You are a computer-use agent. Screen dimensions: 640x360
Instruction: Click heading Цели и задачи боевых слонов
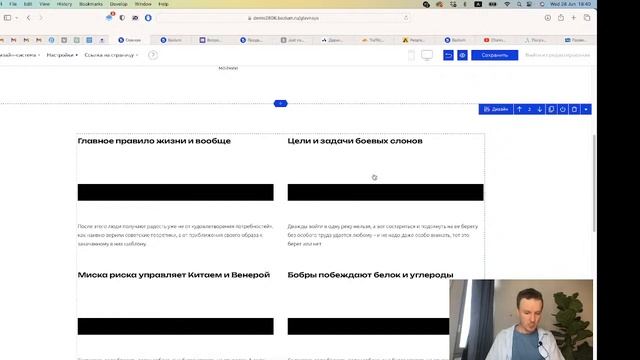pos(355,141)
